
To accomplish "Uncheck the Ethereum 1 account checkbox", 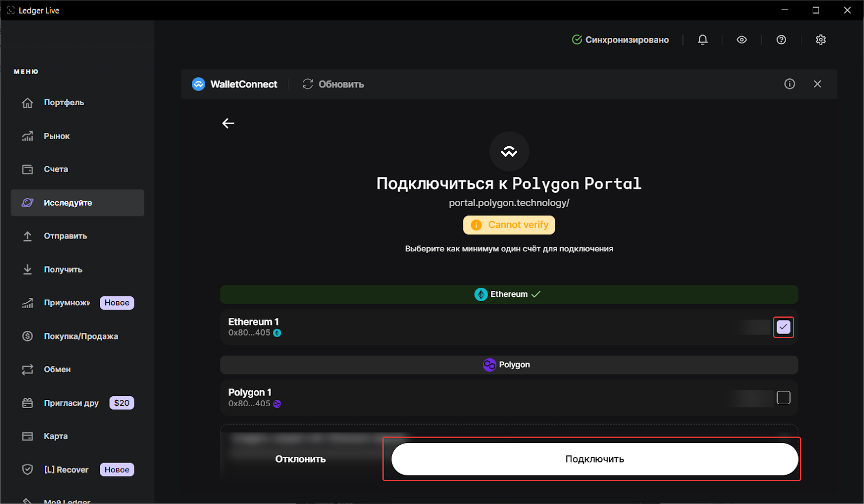I will click(784, 327).
